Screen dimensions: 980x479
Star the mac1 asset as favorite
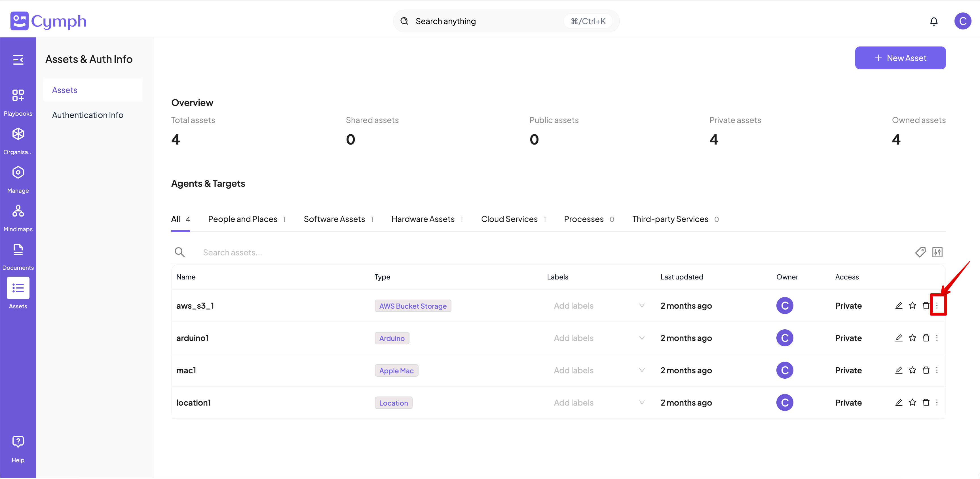(x=912, y=370)
